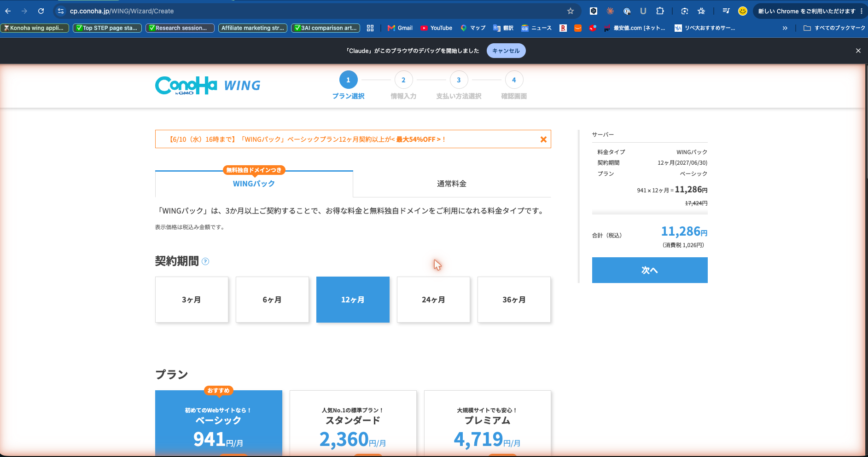868x457 pixels.
Task: Click the browser forward arrow
Action: 24,11
